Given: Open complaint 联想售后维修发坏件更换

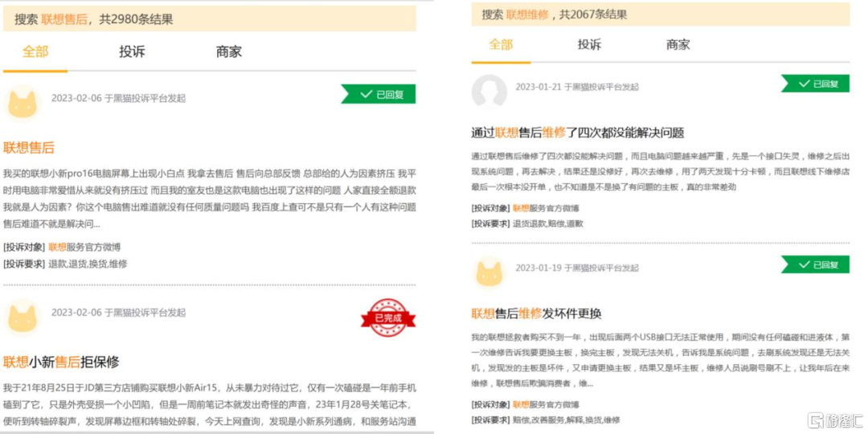Looking at the screenshot, I should click(536, 314).
